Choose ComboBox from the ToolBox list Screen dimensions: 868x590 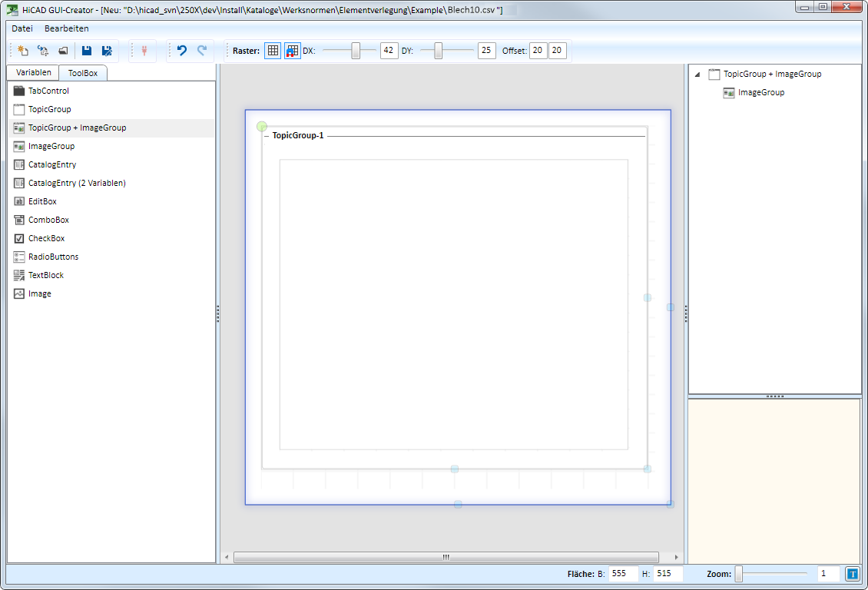[48, 220]
